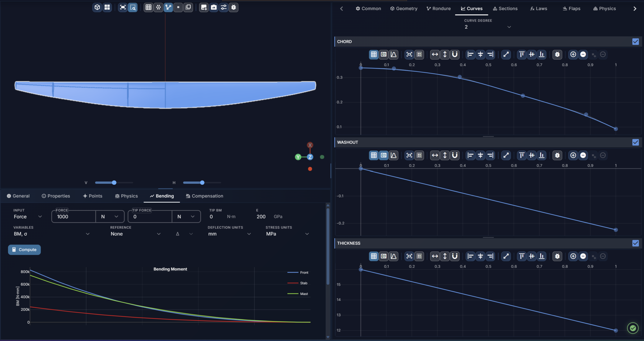This screenshot has width=644, height=341.
Task: Toggle the THICKNESS section checkbox
Action: click(x=635, y=243)
